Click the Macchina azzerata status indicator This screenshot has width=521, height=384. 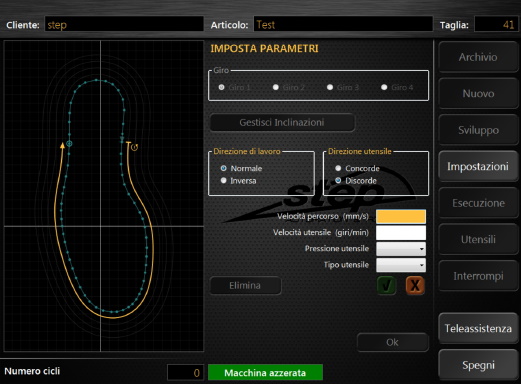265,372
